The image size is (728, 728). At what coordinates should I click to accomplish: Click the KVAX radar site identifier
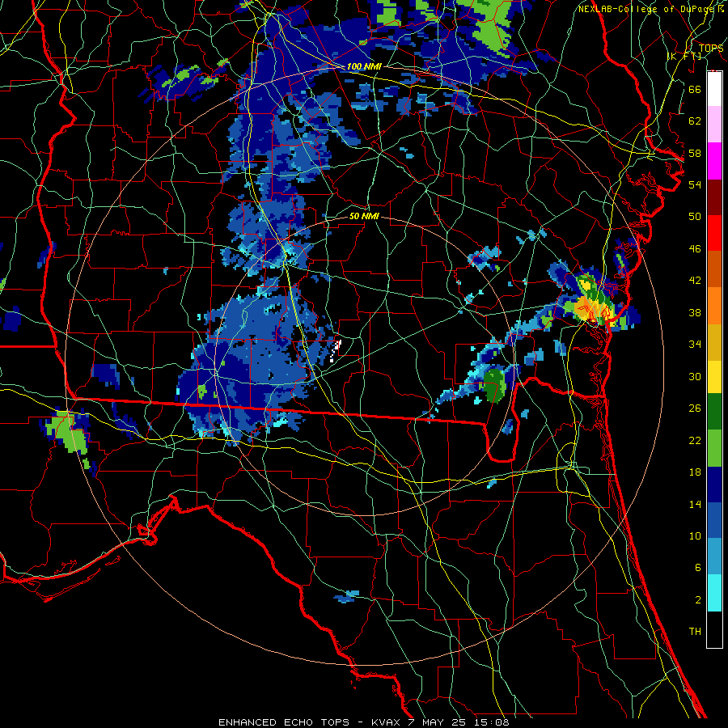pos(387,722)
